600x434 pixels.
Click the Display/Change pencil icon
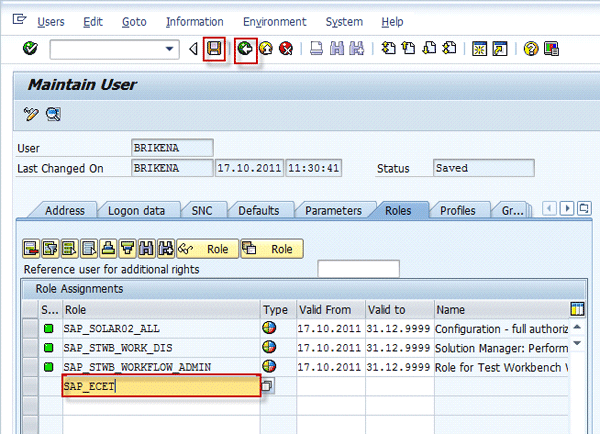point(31,114)
